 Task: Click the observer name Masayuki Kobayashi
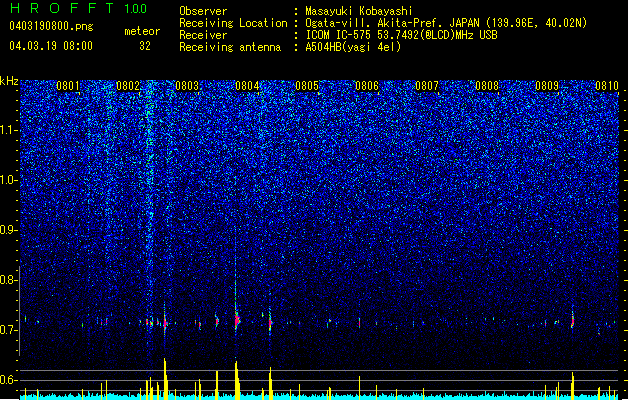[x=359, y=11]
